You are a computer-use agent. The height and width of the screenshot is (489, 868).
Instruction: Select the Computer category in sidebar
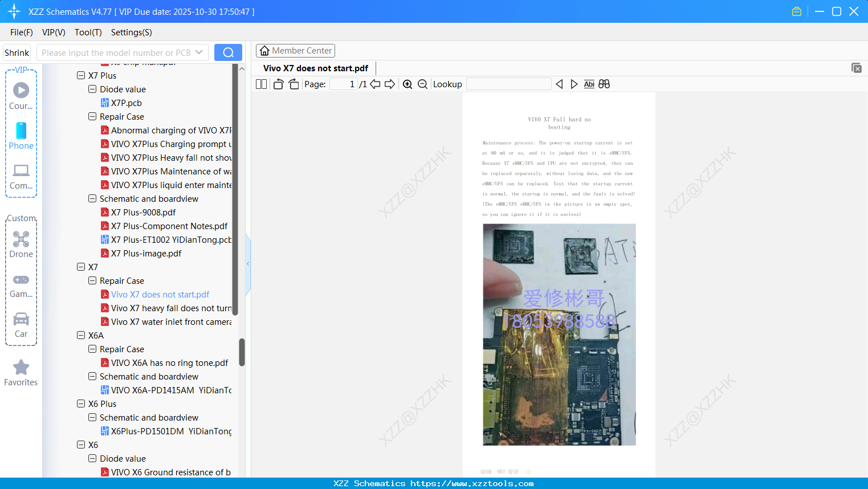coord(21,177)
